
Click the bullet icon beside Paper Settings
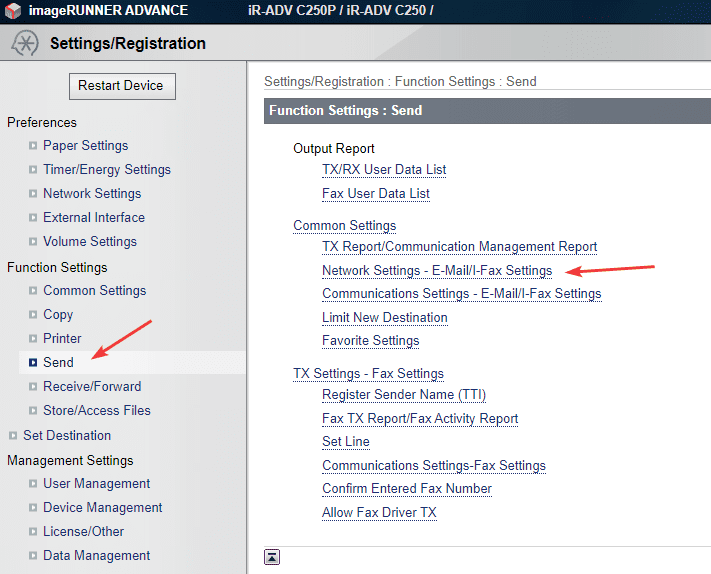coord(33,146)
